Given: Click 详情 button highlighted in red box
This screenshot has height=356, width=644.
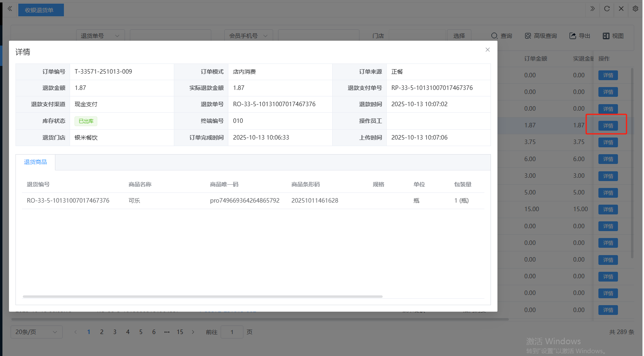Looking at the screenshot, I should [608, 126].
